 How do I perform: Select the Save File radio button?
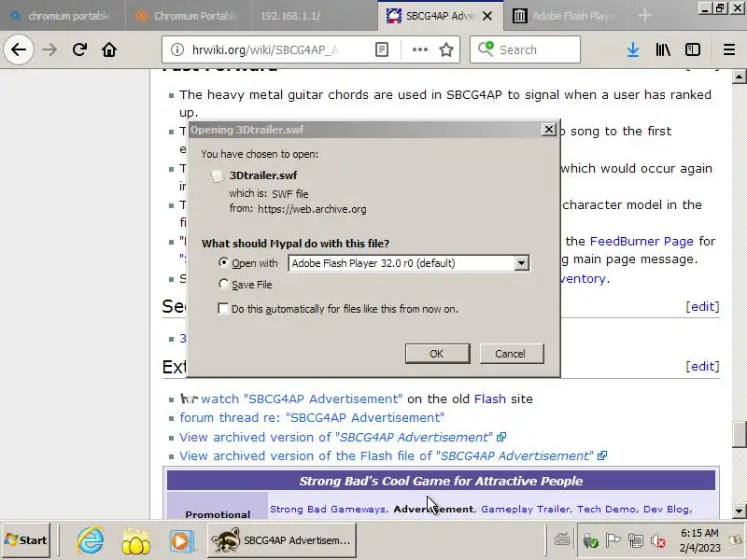223,285
